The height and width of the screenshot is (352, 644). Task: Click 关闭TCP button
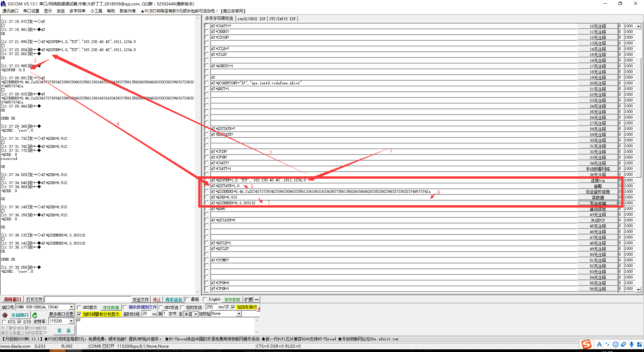[598, 221]
